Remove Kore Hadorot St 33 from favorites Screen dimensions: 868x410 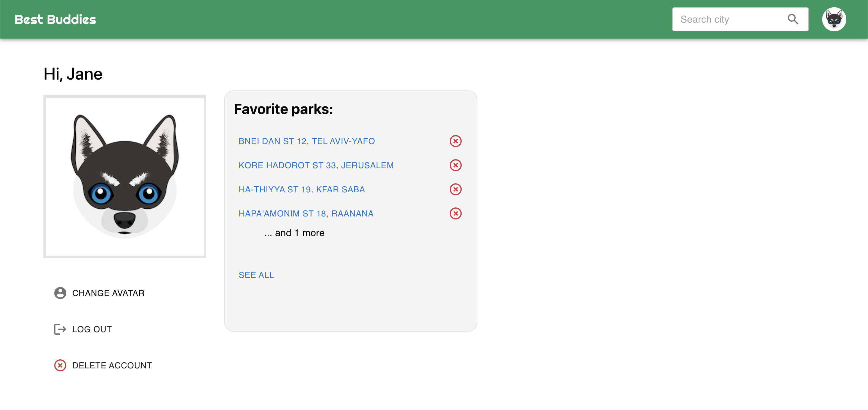point(456,165)
